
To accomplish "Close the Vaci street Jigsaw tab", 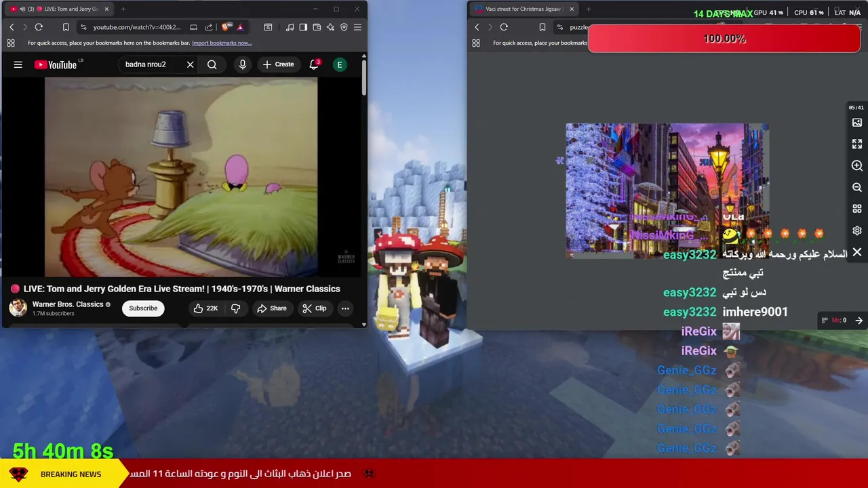I will click(572, 9).
